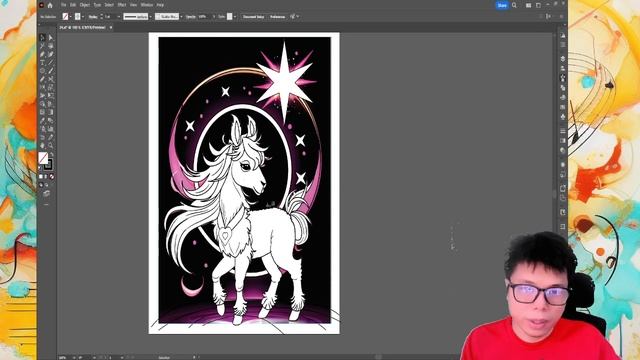The height and width of the screenshot is (360, 640).
Task: Select the open document tab
Action: click(x=82, y=27)
